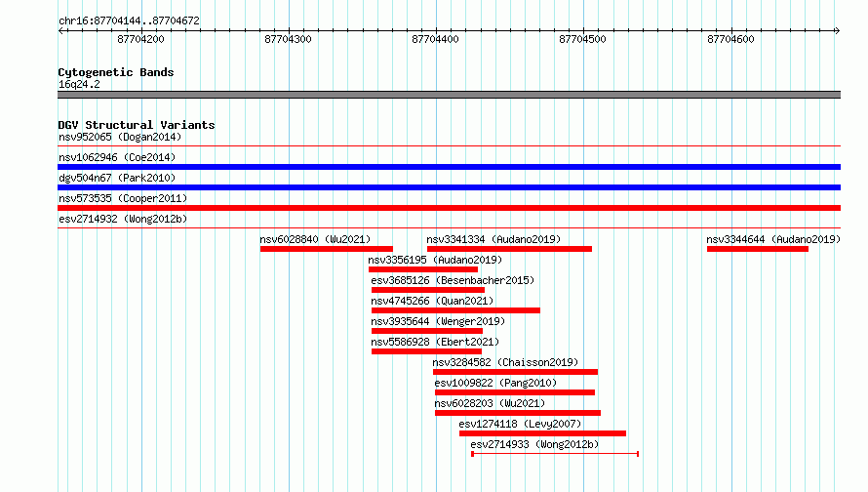Click the Cytogenetic Bands track title
This screenshot has height=492, width=868.
[116, 72]
